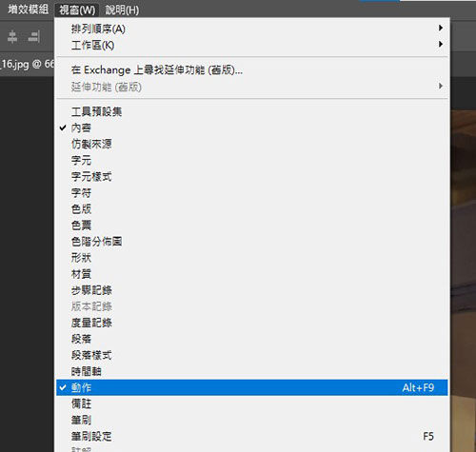
Task: Open the 說明(H) menu
Action: coord(122,10)
